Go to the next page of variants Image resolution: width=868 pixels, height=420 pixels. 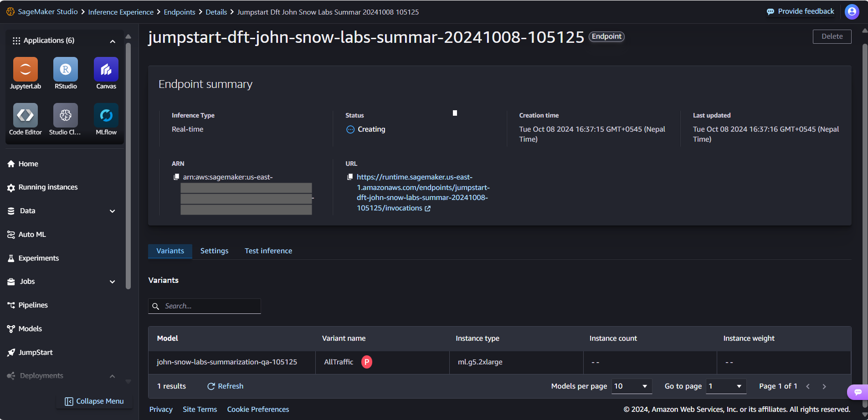[x=824, y=386]
